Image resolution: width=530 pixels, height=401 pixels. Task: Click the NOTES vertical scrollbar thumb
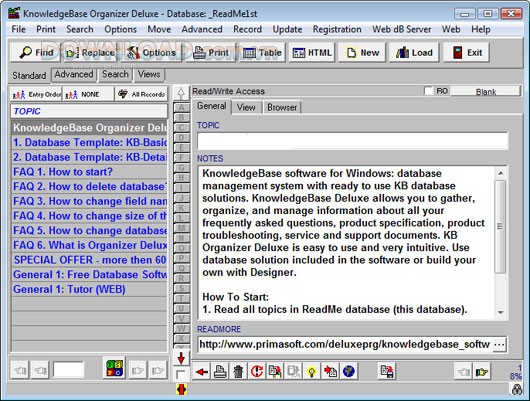click(501, 226)
